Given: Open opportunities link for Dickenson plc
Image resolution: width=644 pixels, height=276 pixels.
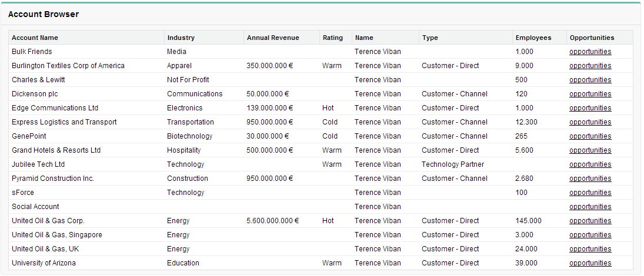Looking at the screenshot, I should 590,94.
